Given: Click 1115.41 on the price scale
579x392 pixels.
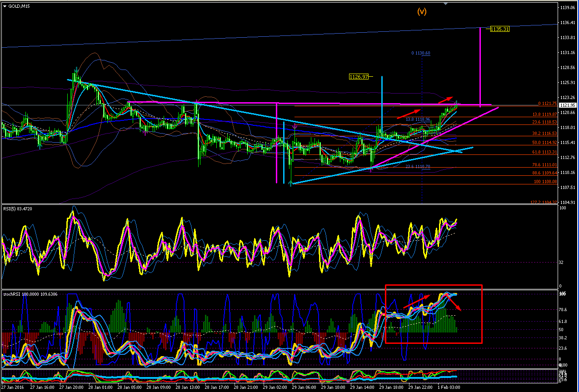Looking at the screenshot, I should (x=568, y=143).
